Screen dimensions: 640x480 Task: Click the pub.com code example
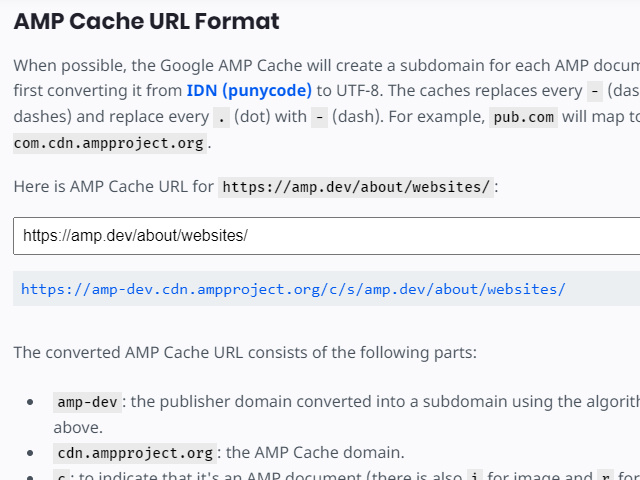click(523, 116)
